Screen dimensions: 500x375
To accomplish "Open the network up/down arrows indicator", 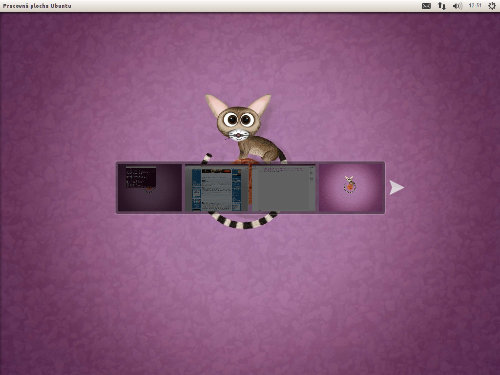I will click(442, 6).
